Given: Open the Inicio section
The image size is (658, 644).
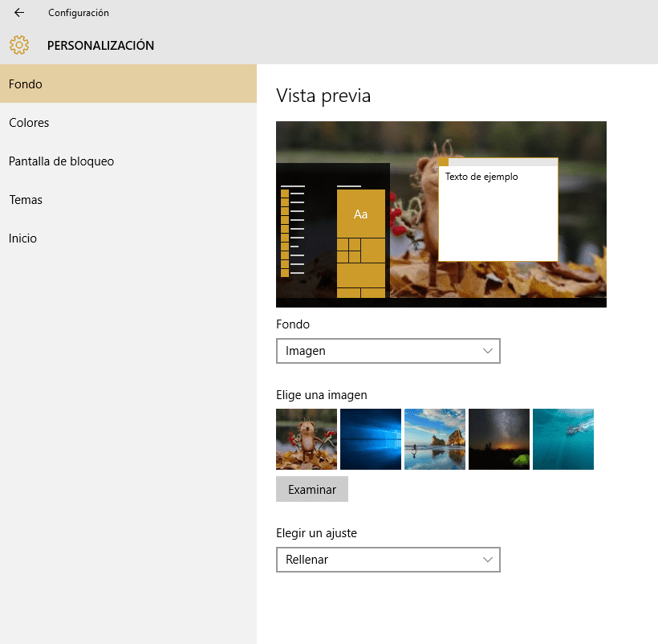Looking at the screenshot, I should point(128,238).
